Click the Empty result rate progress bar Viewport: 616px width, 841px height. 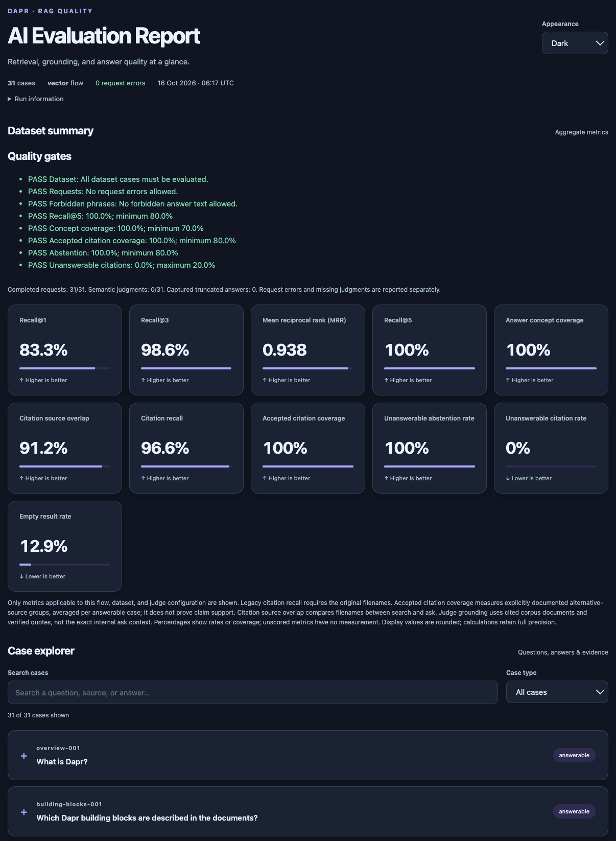tap(65, 565)
